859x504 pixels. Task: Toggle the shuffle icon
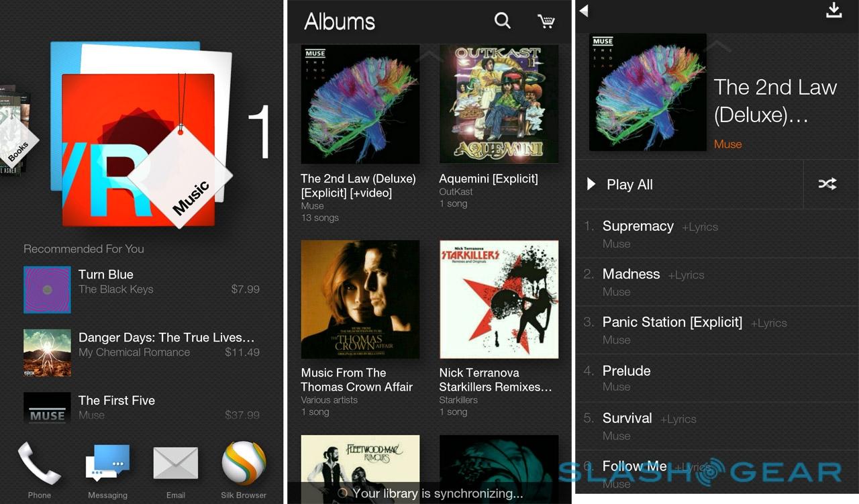(x=827, y=184)
